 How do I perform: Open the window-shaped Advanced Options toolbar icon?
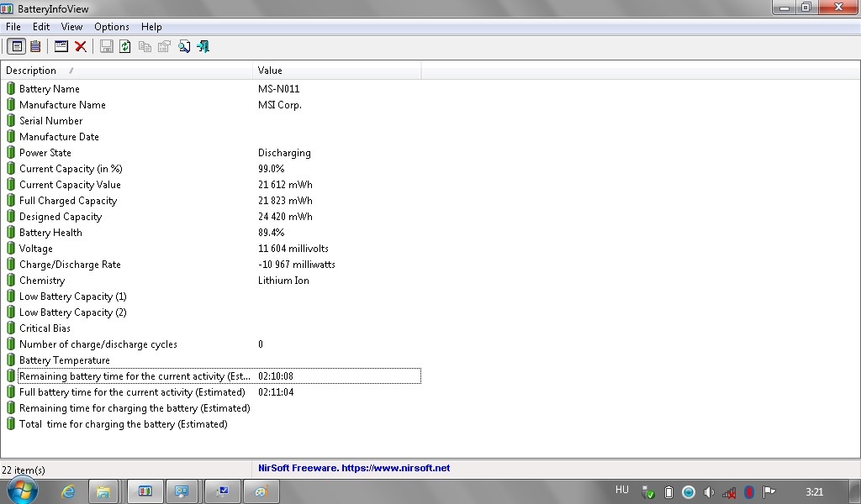(x=61, y=46)
